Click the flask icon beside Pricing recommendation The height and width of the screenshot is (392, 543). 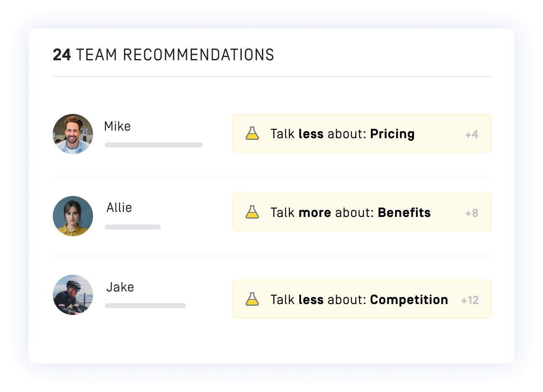252,134
